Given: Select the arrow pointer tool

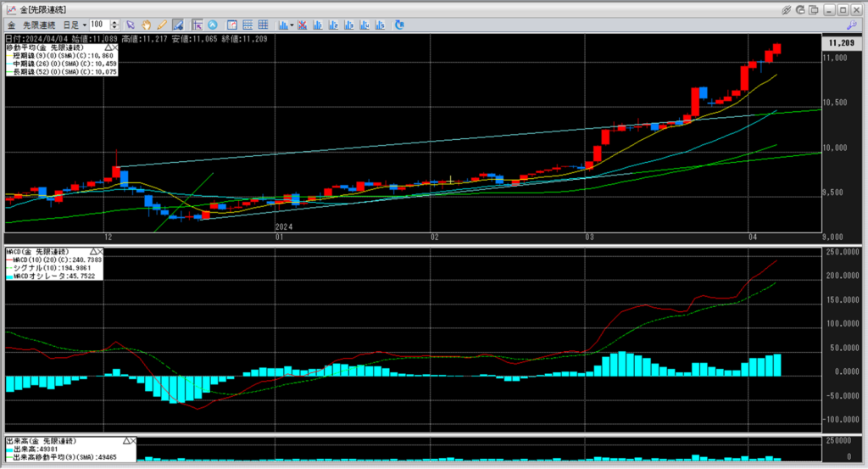Looking at the screenshot, I should point(131,25).
